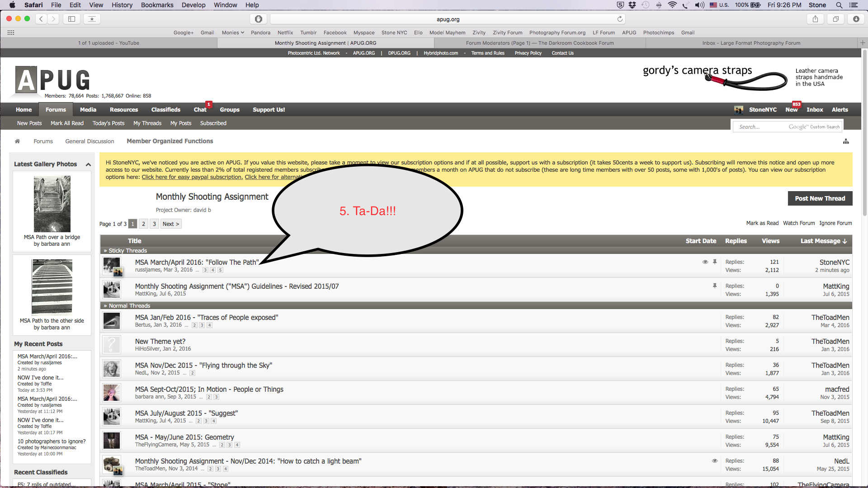This screenshot has height=488, width=868.
Task: Open the Bookmarks menu in the menu bar
Action: coord(157,5)
